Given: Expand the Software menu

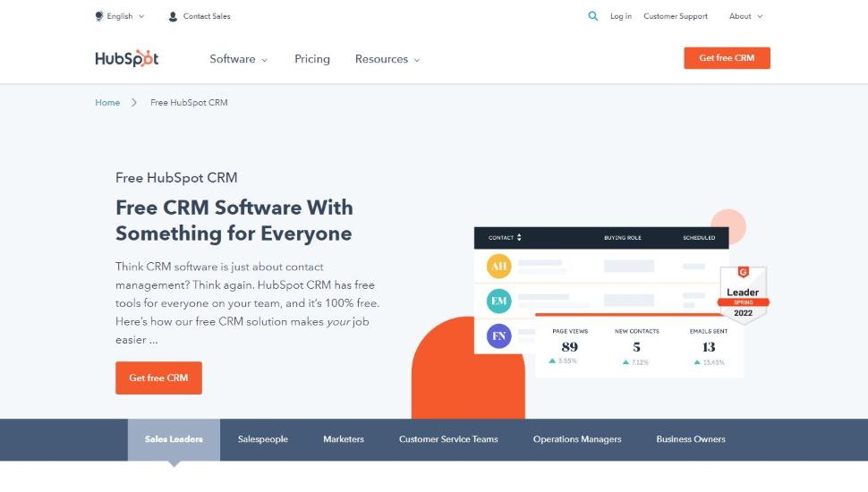Looking at the screenshot, I should pyautogui.click(x=238, y=59).
